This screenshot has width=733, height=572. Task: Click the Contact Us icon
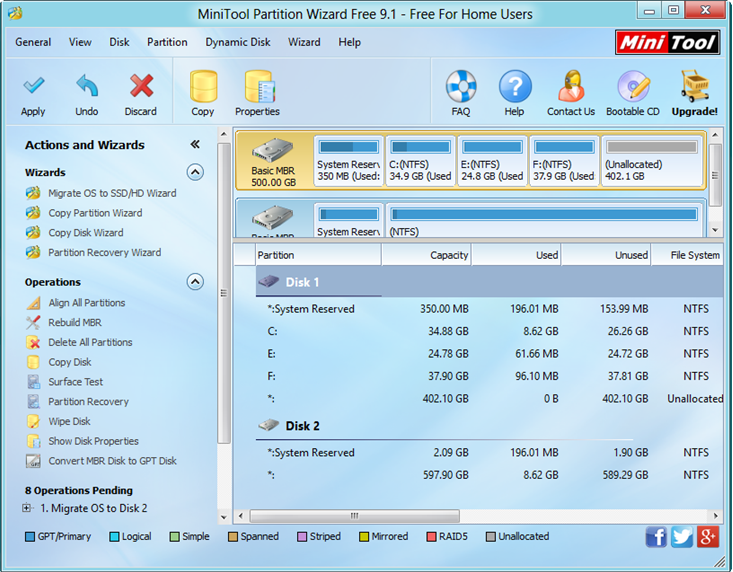571,86
